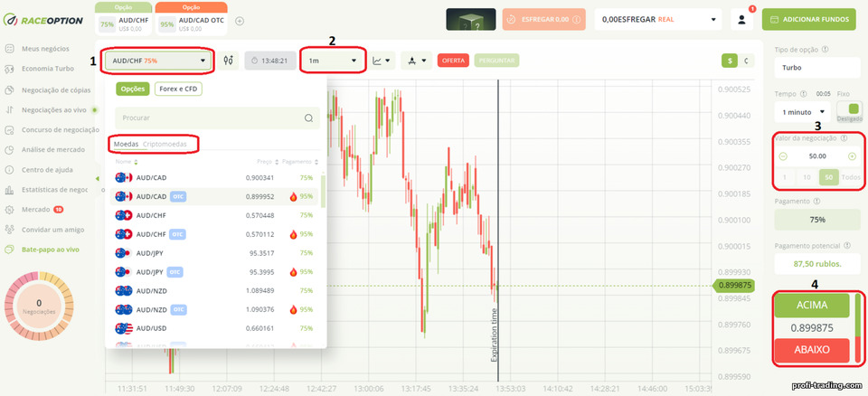This screenshot has width=868, height=396.
Task: Sort asset list by Nome
Action: (x=127, y=162)
